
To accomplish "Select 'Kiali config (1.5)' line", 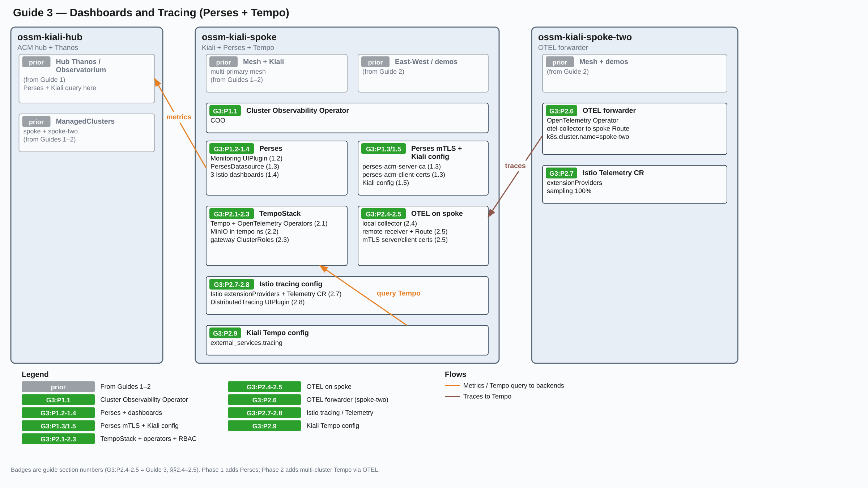I will click(386, 183).
